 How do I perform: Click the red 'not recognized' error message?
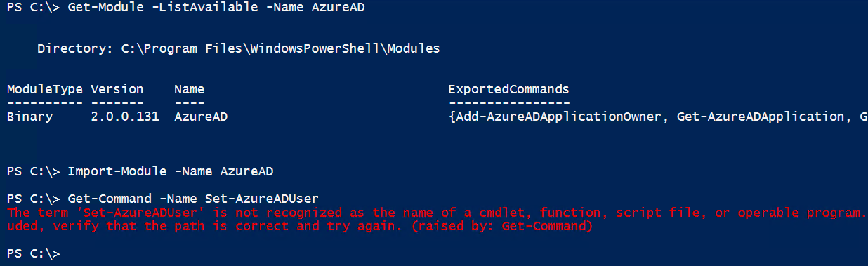click(x=435, y=219)
